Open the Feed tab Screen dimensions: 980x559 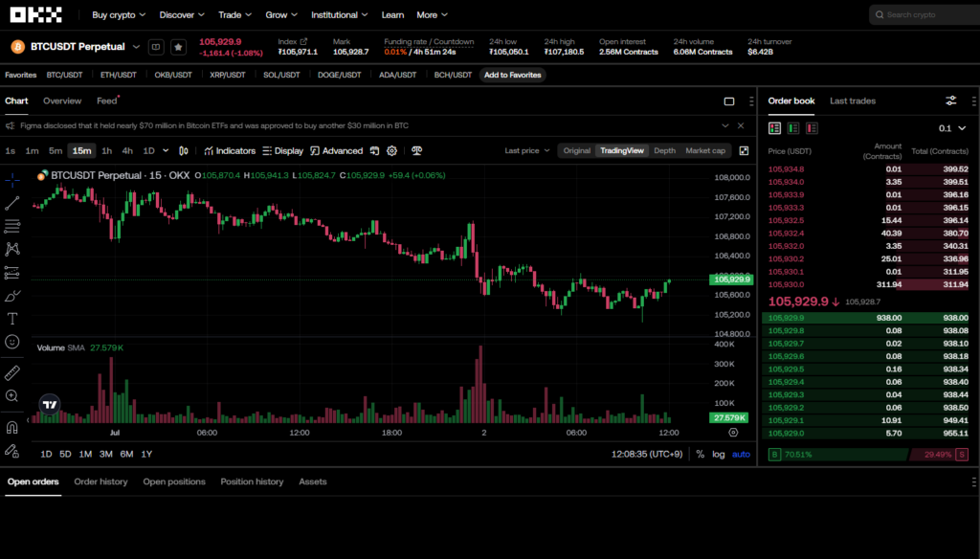point(107,101)
